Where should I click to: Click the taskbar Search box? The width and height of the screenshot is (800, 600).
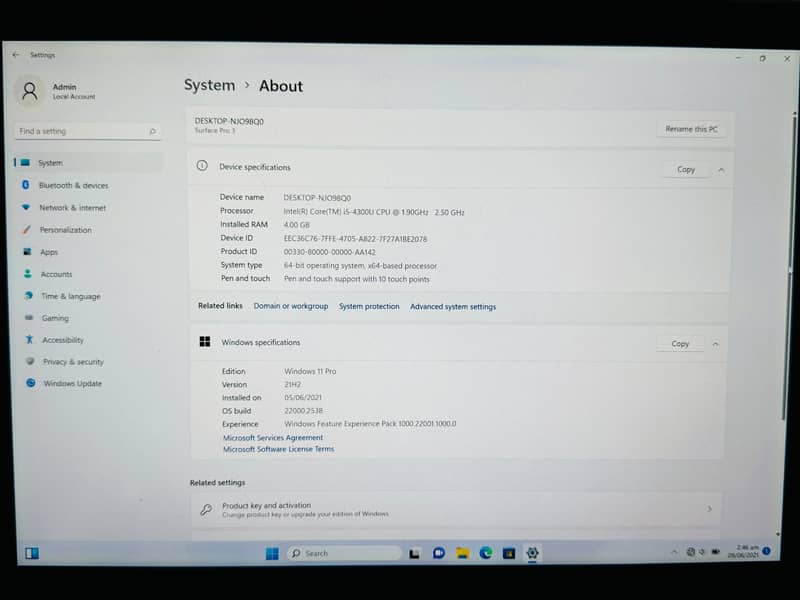tap(344, 553)
